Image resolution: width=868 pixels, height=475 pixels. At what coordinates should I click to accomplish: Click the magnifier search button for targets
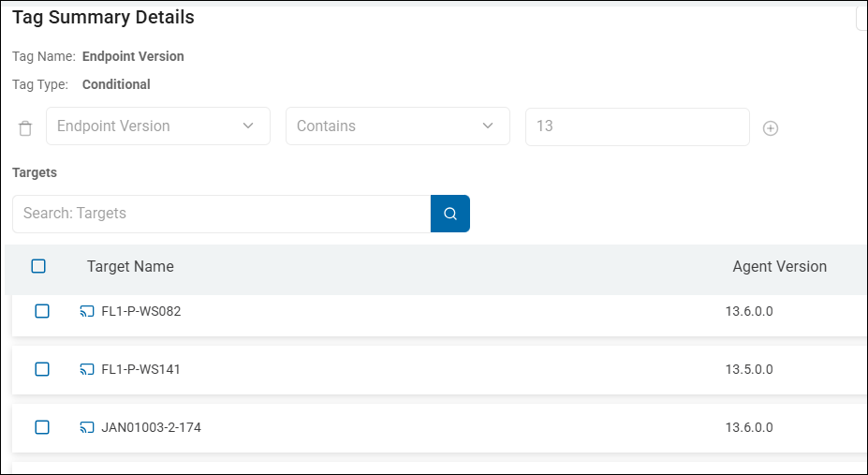pos(450,214)
